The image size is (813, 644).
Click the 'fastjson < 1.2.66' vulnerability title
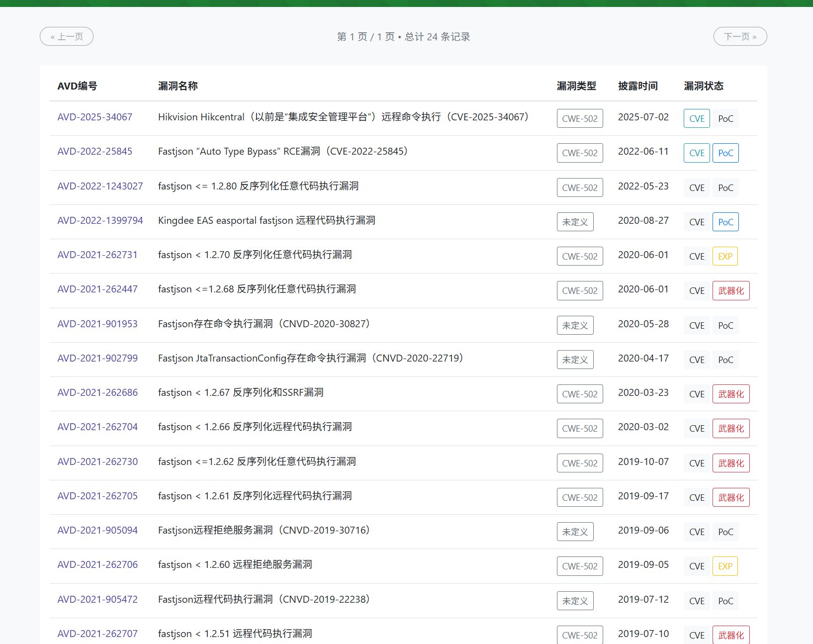pyautogui.click(x=255, y=427)
